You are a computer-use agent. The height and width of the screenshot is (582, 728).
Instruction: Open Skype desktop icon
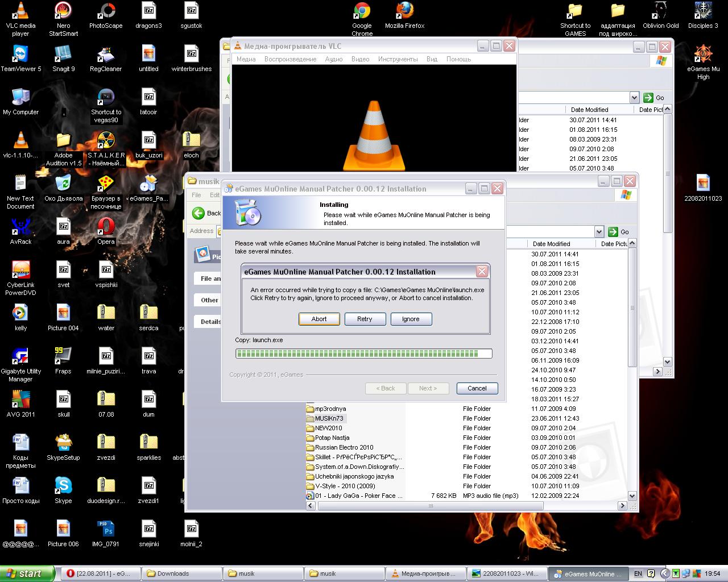[63, 490]
